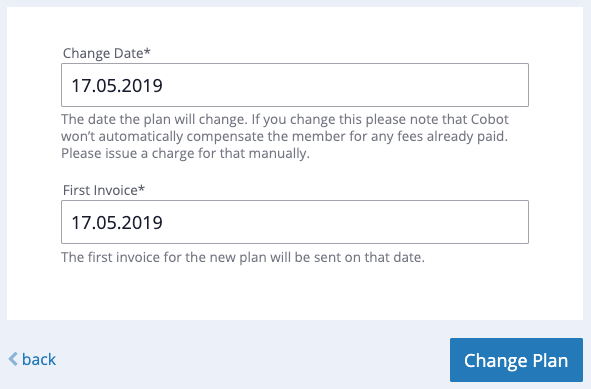Submit the form with Change Plan

516,360
